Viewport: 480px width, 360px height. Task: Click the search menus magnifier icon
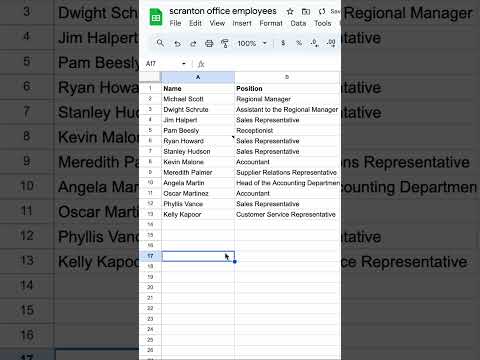(160, 43)
